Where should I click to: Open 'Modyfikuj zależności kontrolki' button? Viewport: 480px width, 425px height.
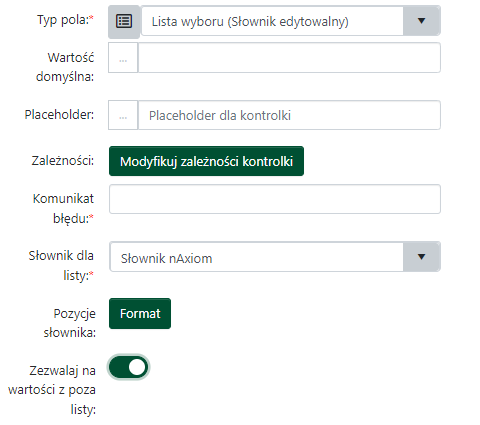[206, 161]
